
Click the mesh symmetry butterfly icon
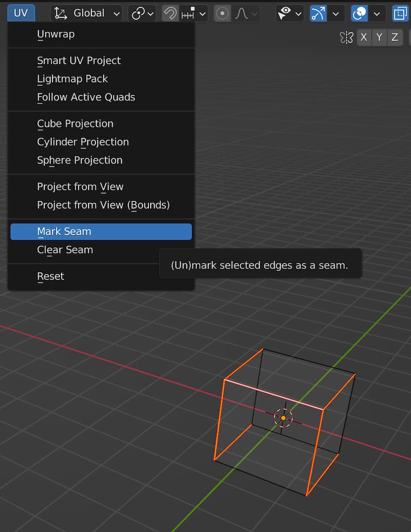pyautogui.click(x=346, y=37)
